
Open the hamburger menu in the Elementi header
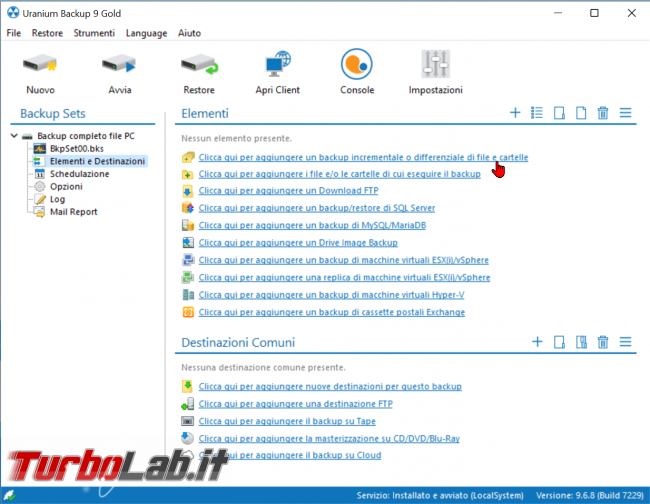point(625,113)
